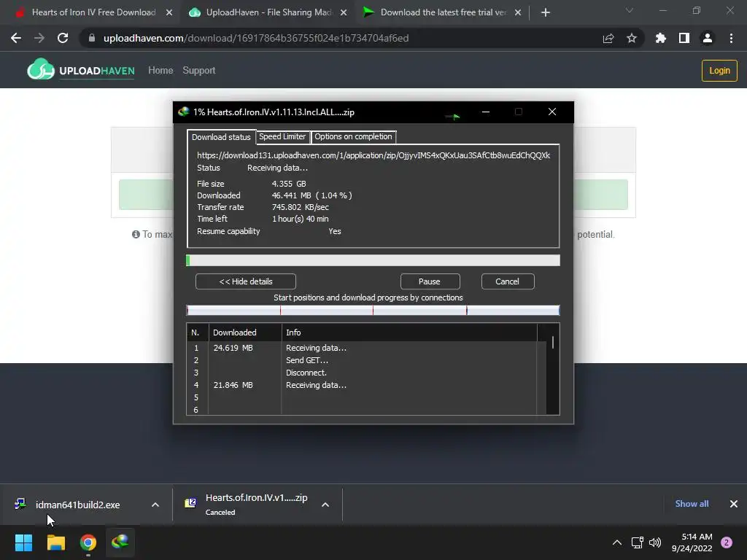Click the info icon beside To max text
747x560 pixels.
pos(136,234)
